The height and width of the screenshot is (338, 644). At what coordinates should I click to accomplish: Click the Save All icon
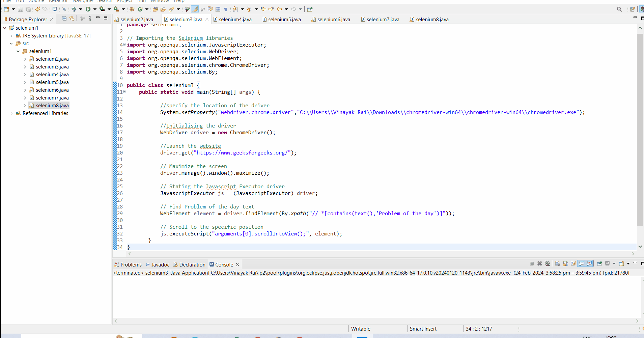click(28, 9)
